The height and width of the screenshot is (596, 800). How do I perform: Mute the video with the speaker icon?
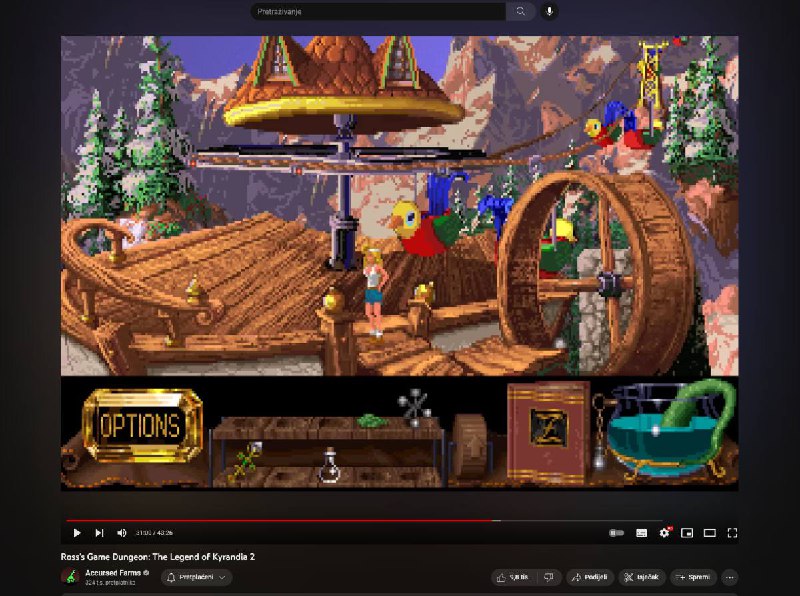121,533
